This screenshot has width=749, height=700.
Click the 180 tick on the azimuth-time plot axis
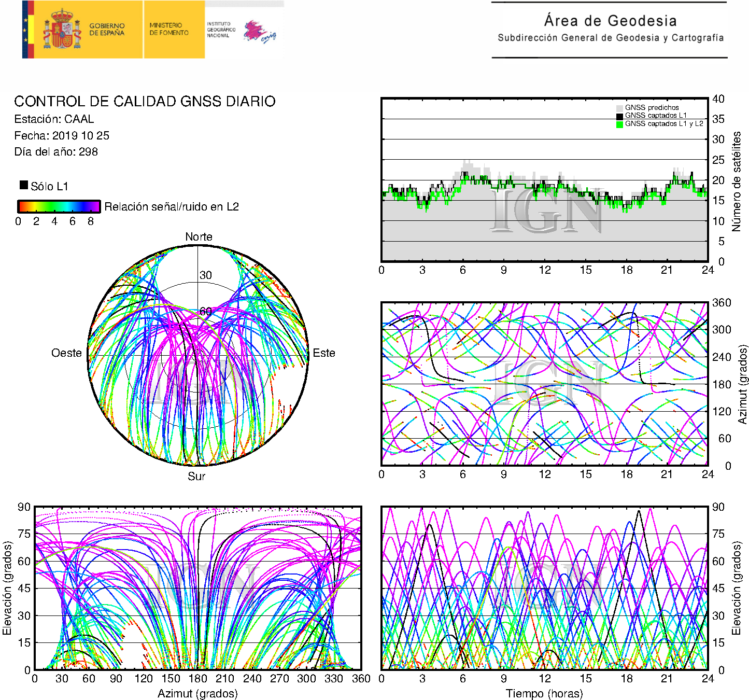(x=722, y=384)
